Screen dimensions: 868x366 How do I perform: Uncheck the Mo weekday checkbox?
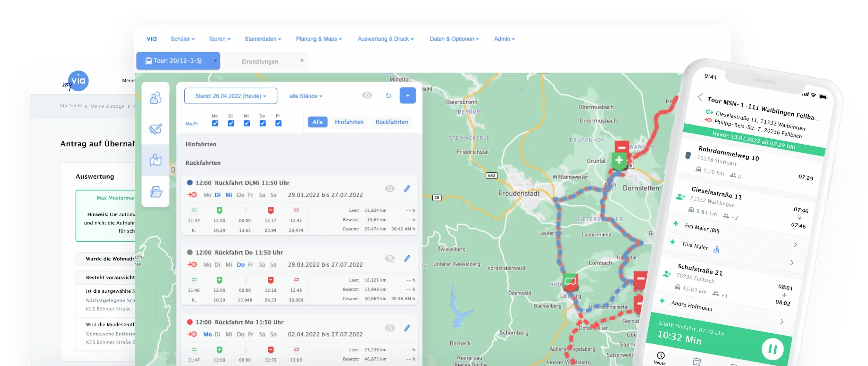pos(215,123)
